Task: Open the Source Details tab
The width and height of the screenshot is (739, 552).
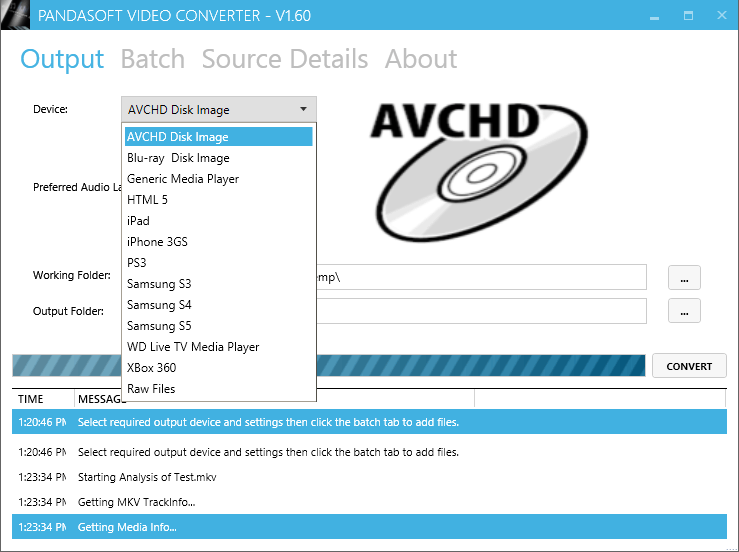Action: [285, 59]
